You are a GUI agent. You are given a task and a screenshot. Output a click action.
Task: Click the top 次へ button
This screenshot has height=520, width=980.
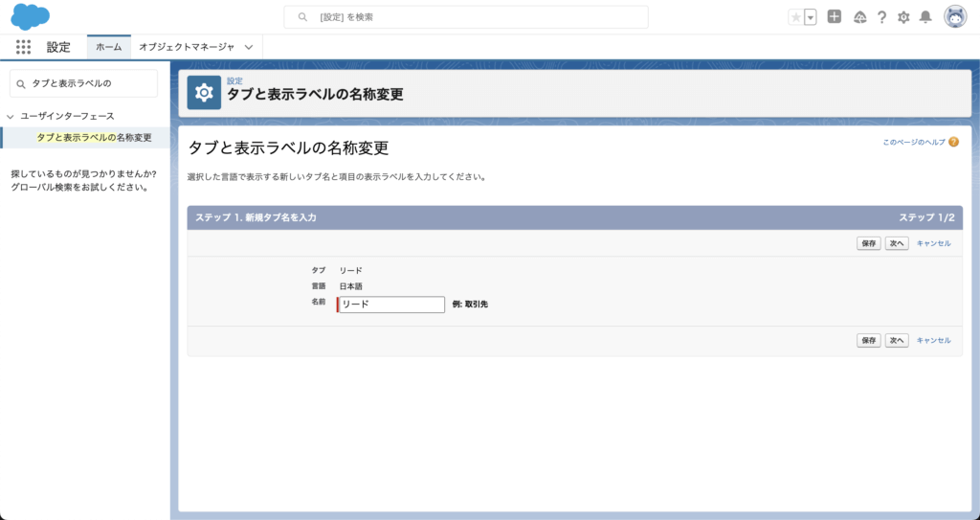[x=897, y=243]
